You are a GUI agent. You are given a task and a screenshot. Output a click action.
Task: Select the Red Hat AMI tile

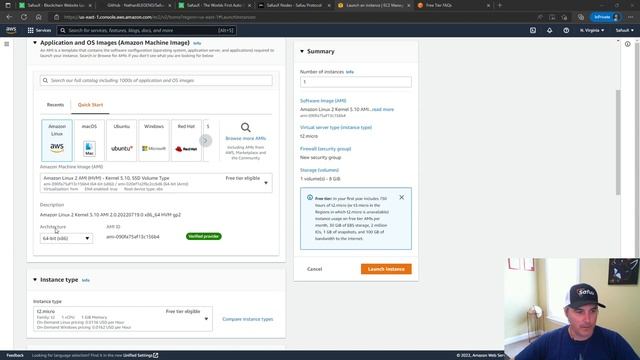point(186,140)
